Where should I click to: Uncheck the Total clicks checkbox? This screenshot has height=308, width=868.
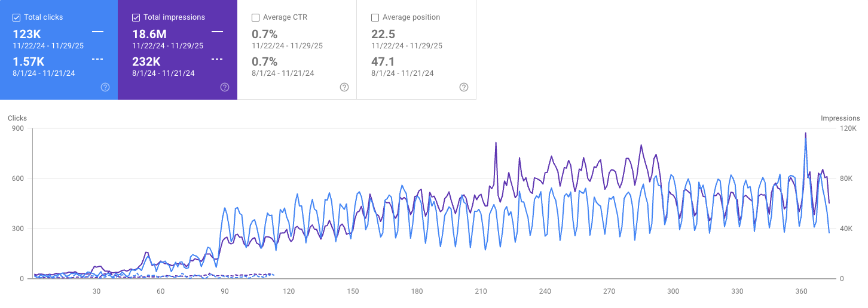pyautogui.click(x=17, y=17)
